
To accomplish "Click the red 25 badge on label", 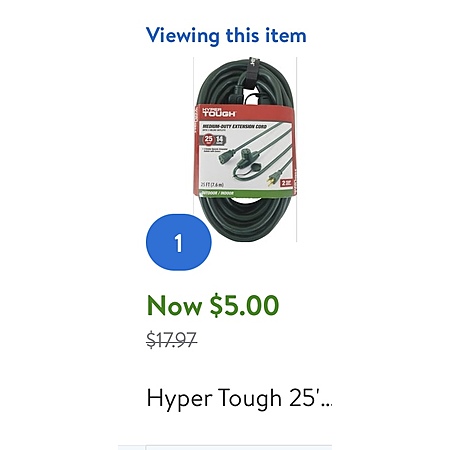I will point(208,139).
